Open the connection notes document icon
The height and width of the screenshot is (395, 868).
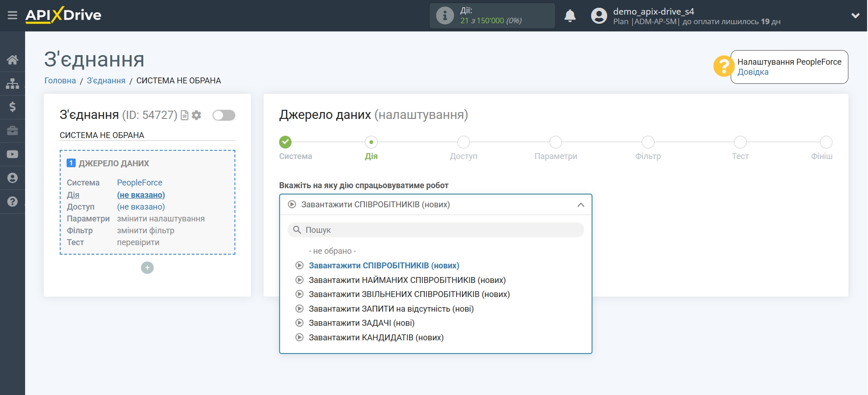pos(184,115)
